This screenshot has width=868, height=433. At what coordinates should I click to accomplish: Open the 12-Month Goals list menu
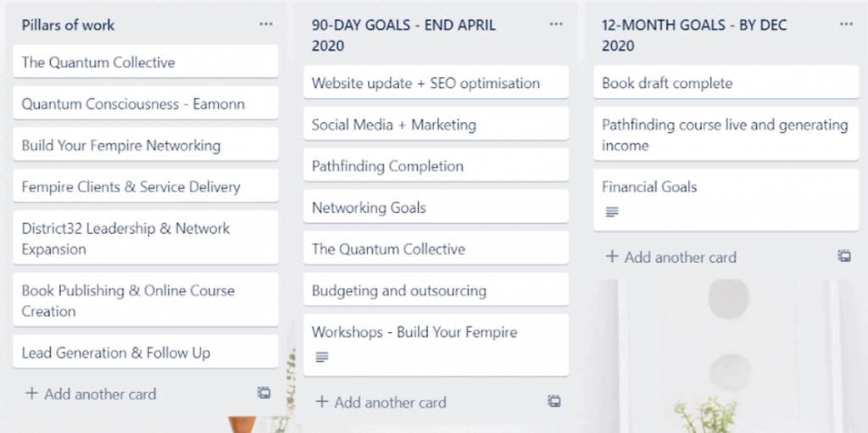click(x=846, y=24)
